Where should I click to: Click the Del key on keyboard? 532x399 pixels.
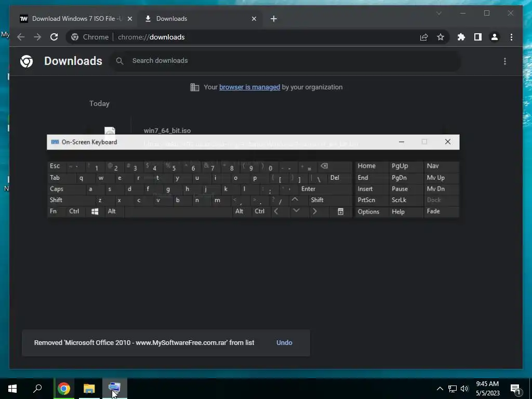(x=340, y=178)
